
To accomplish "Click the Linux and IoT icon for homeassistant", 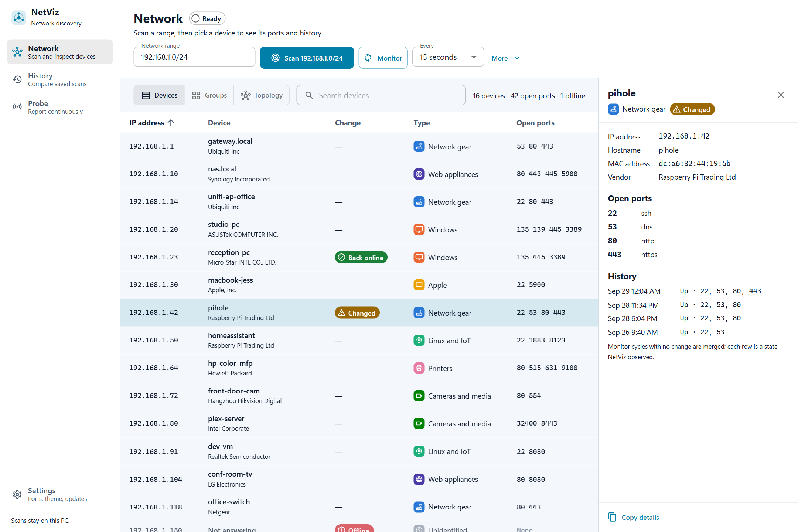I will coord(419,340).
